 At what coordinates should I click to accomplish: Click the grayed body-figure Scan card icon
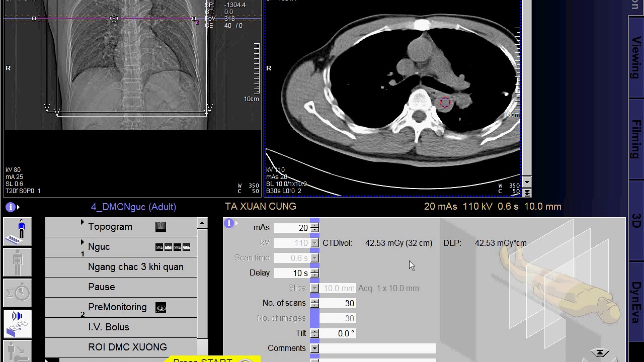(x=18, y=262)
